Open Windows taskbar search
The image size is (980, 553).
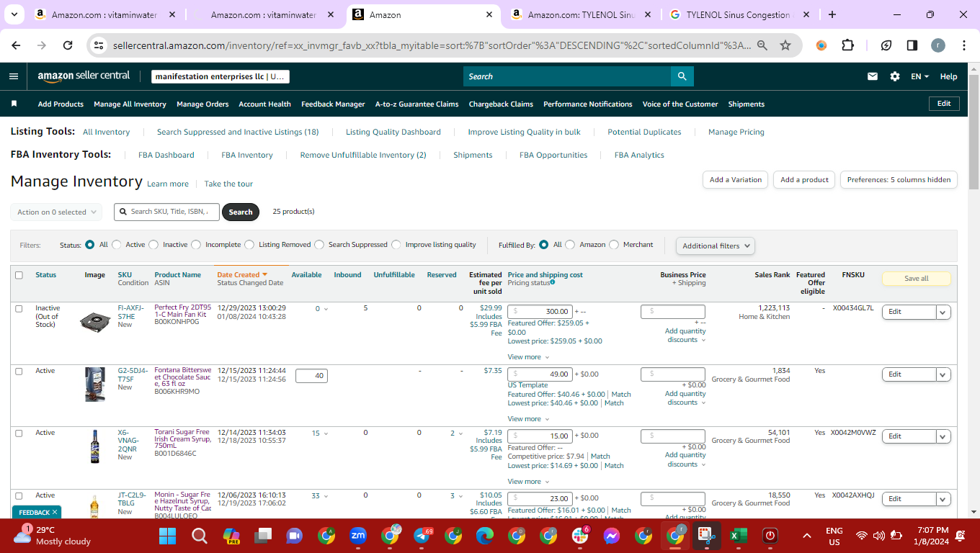[x=200, y=536]
